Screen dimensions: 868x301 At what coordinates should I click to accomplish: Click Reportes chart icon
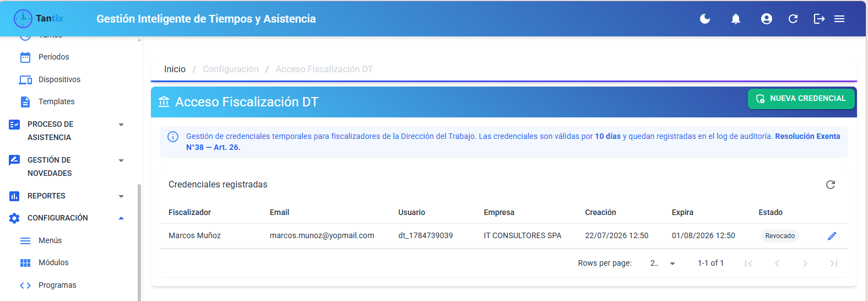click(x=14, y=196)
